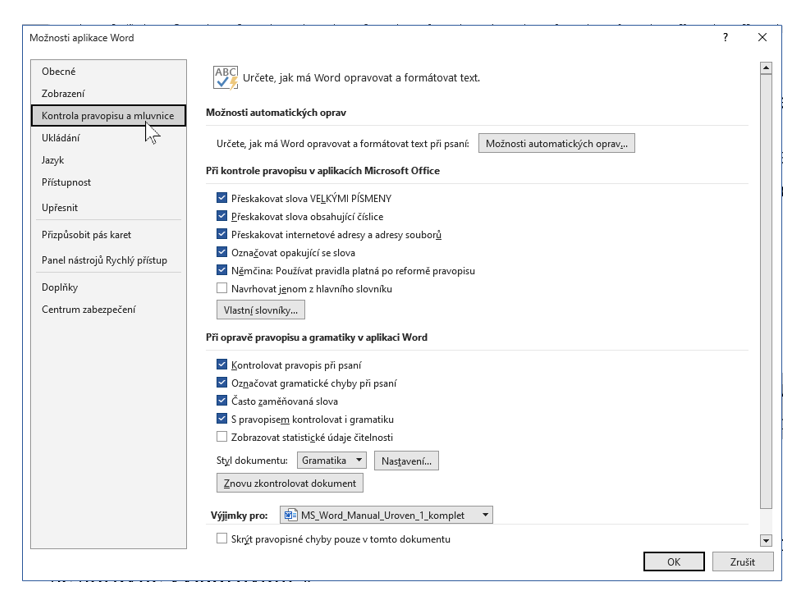Click Word document icon in Výjimky dropdown

290,515
